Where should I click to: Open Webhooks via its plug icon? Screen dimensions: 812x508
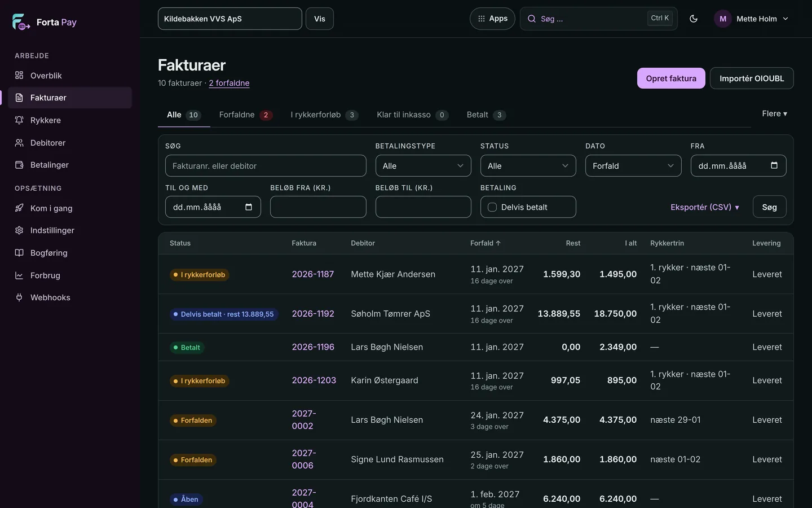tap(19, 297)
